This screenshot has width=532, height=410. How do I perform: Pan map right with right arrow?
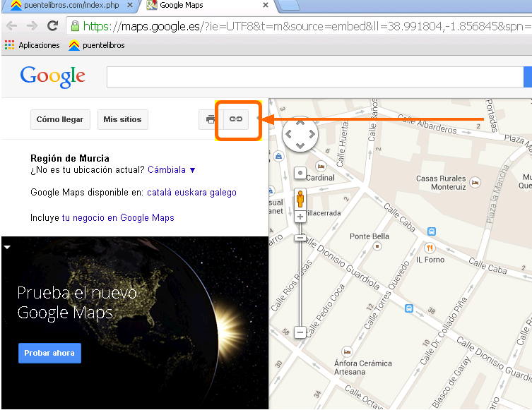point(312,134)
